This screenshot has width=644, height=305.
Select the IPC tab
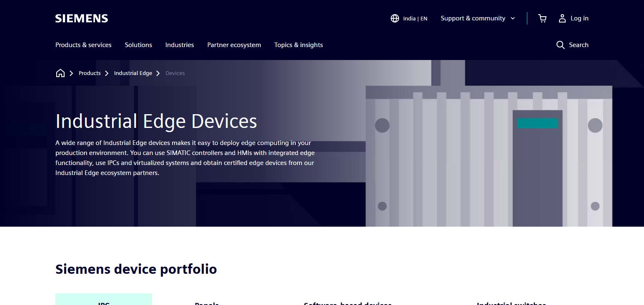click(x=104, y=299)
